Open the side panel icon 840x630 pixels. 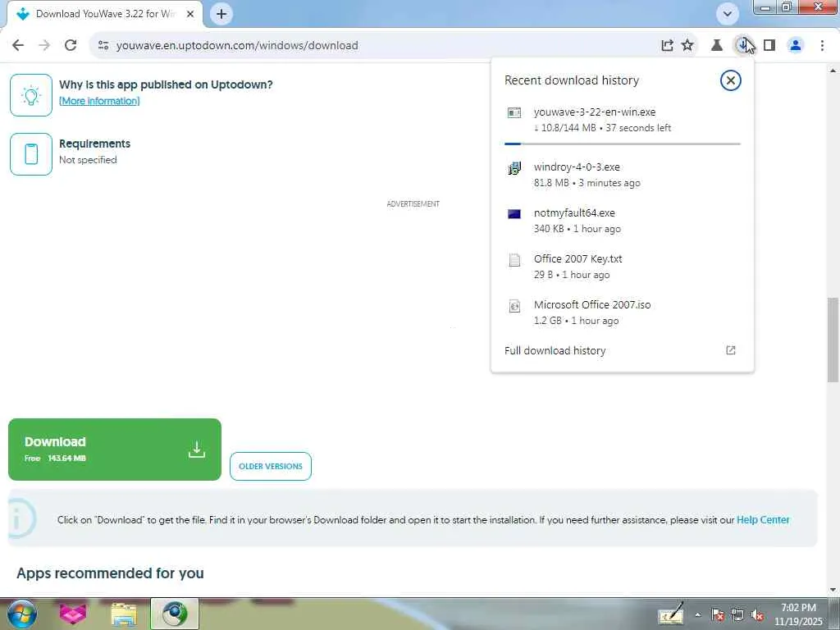(769, 46)
